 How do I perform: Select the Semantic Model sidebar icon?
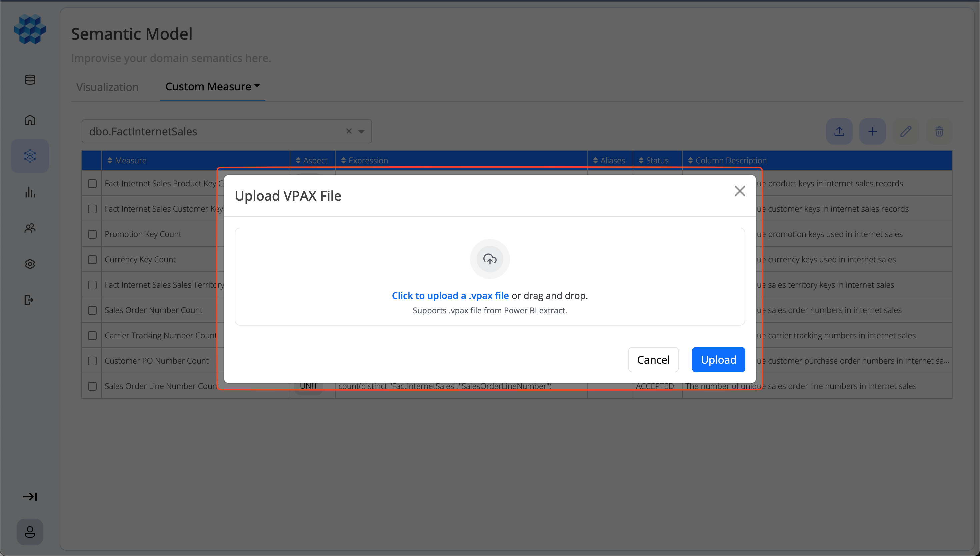click(30, 156)
